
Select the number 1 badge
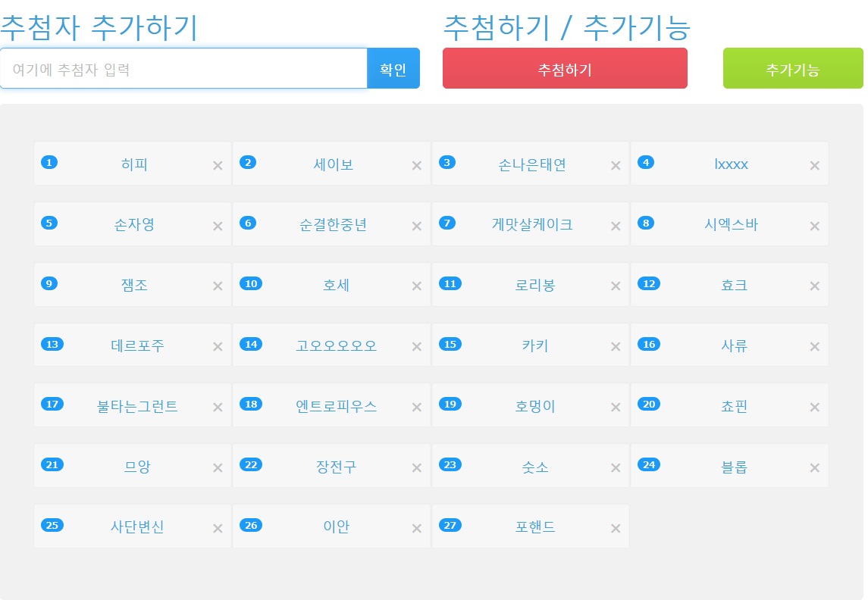[49, 162]
